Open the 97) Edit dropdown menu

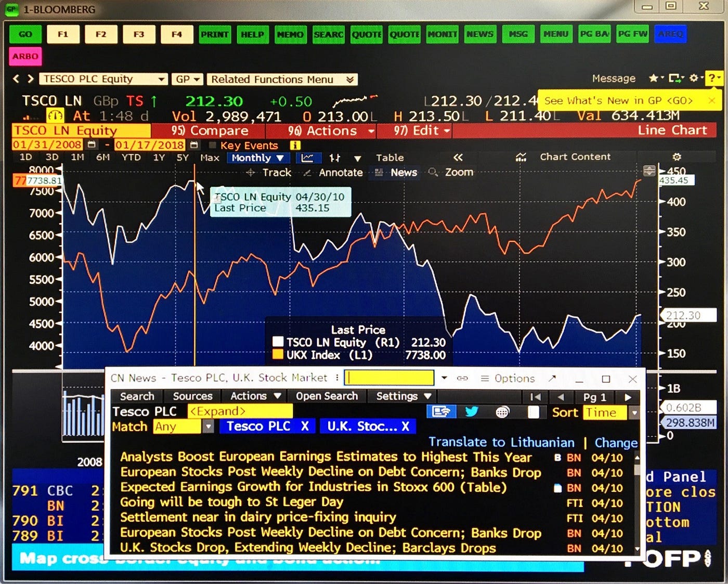click(421, 131)
